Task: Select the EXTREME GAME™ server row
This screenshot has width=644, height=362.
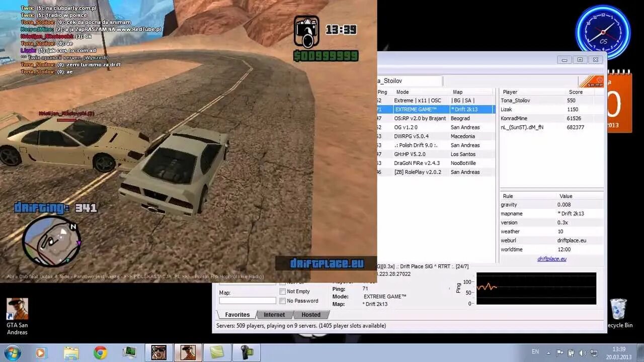Action: (436, 109)
